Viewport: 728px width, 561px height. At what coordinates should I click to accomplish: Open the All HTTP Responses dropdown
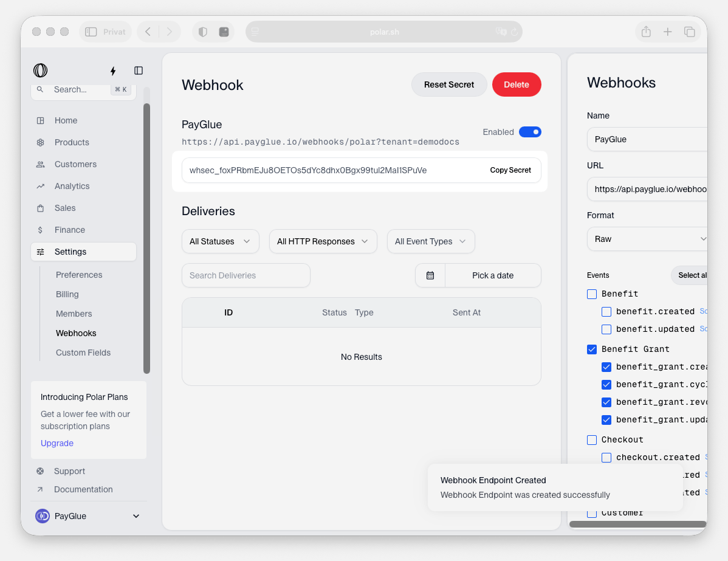click(323, 241)
